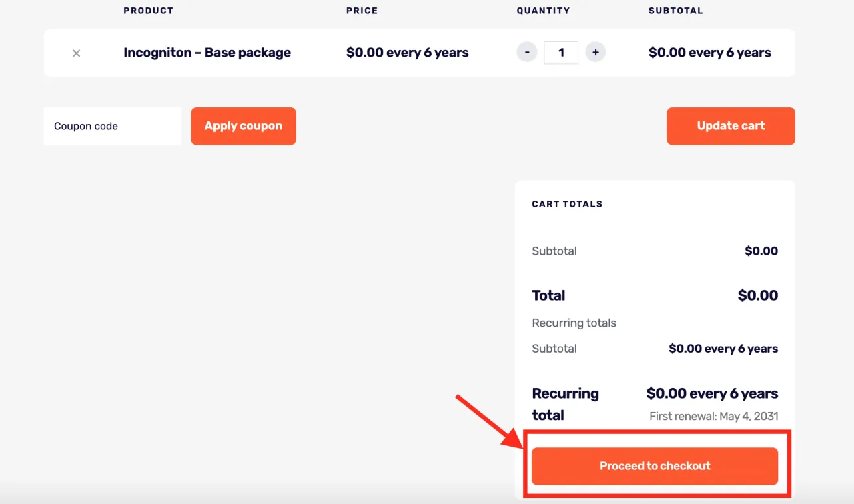Click the First renewal May 4, 2031 text
Screen dimensions: 854x504
(x=714, y=416)
